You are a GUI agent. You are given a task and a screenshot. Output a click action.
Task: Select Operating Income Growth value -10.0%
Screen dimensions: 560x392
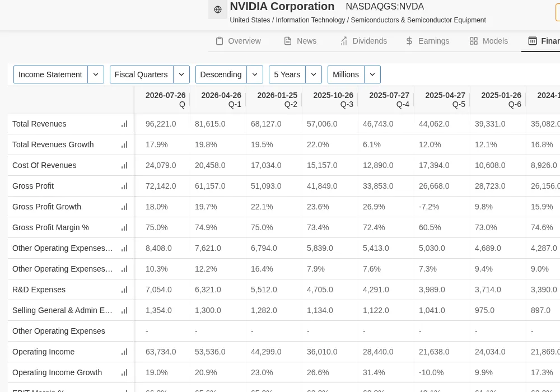(x=431, y=372)
